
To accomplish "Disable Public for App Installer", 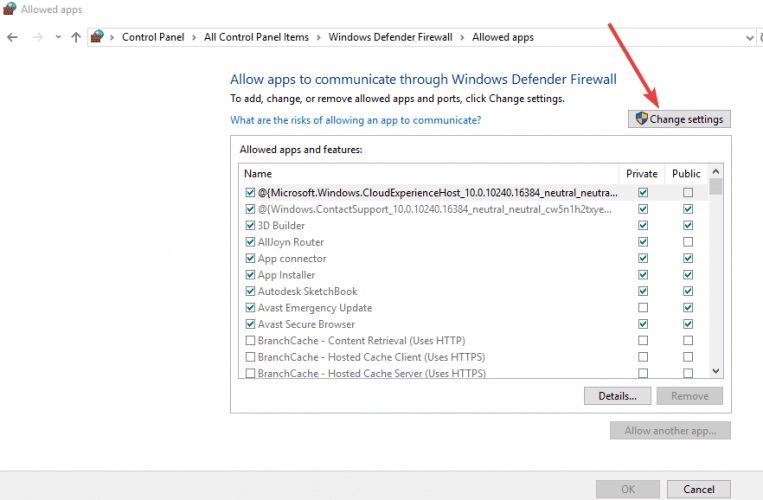I will (x=688, y=275).
